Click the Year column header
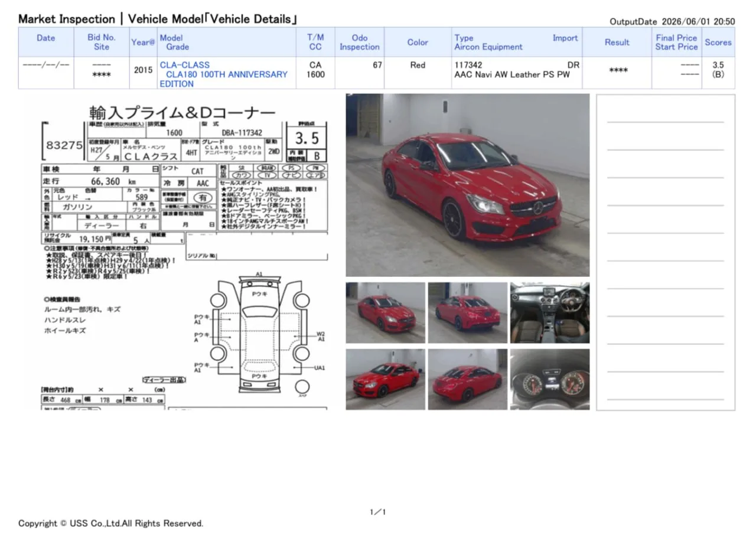 point(144,43)
